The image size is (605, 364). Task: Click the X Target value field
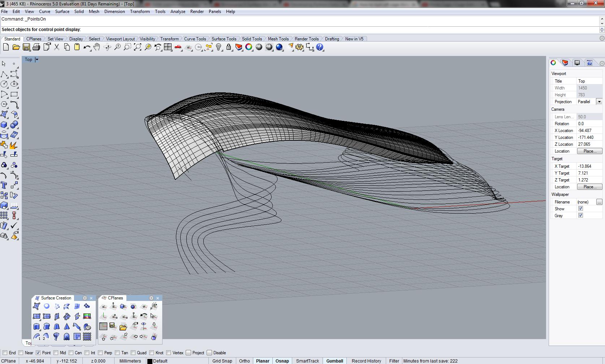(x=589, y=166)
